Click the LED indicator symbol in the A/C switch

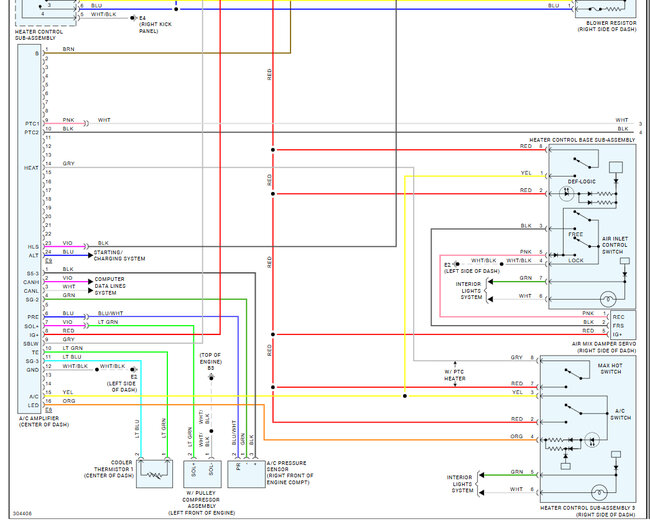pos(592,440)
